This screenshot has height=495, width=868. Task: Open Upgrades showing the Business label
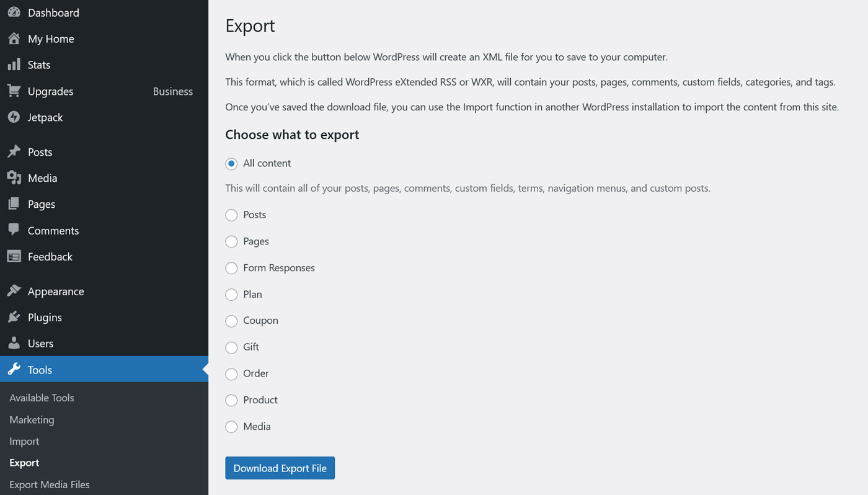(50, 91)
